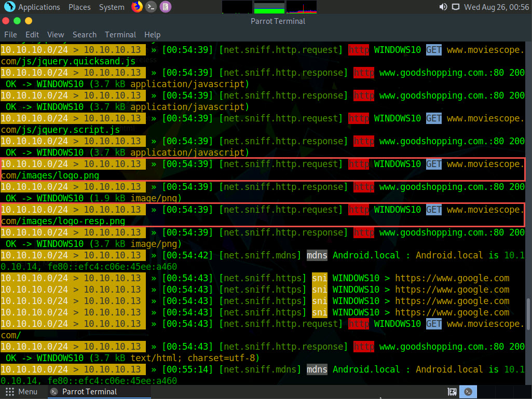Click the yellow window button
Image resolution: width=532 pixels, height=399 pixels.
tap(29, 21)
